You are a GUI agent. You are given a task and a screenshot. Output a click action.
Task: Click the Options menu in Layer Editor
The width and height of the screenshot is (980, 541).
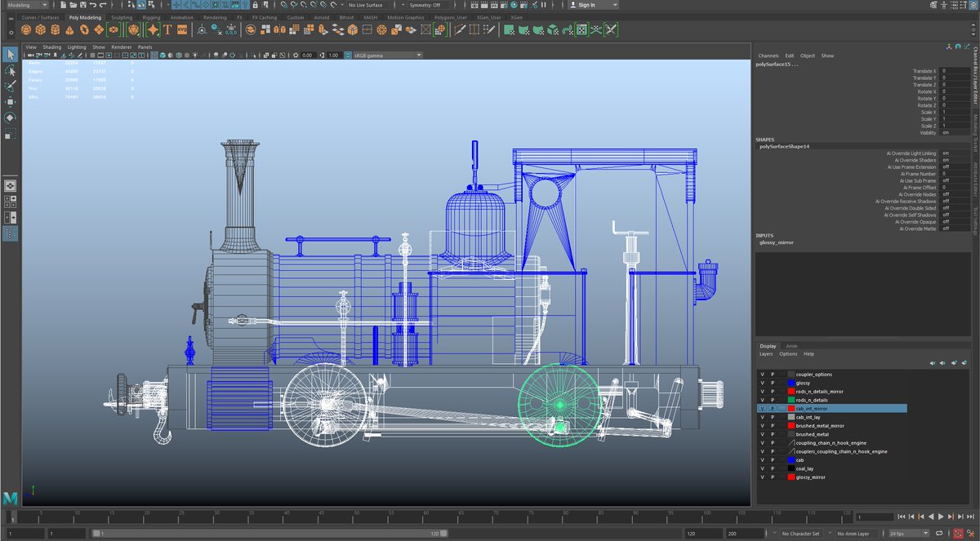click(788, 354)
